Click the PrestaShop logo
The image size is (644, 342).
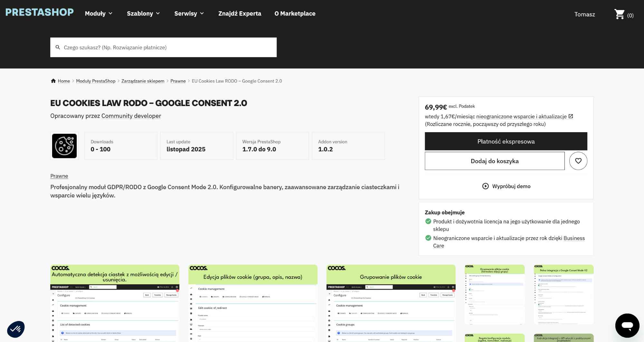tap(40, 12)
